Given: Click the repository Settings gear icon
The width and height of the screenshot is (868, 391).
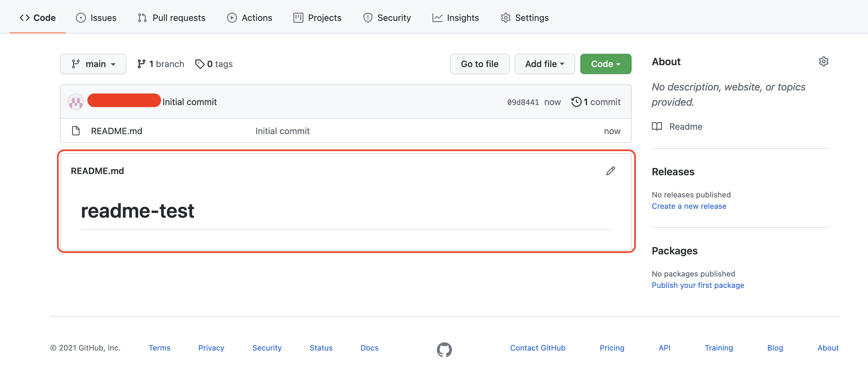Looking at the screenshot, I should 505,17.
